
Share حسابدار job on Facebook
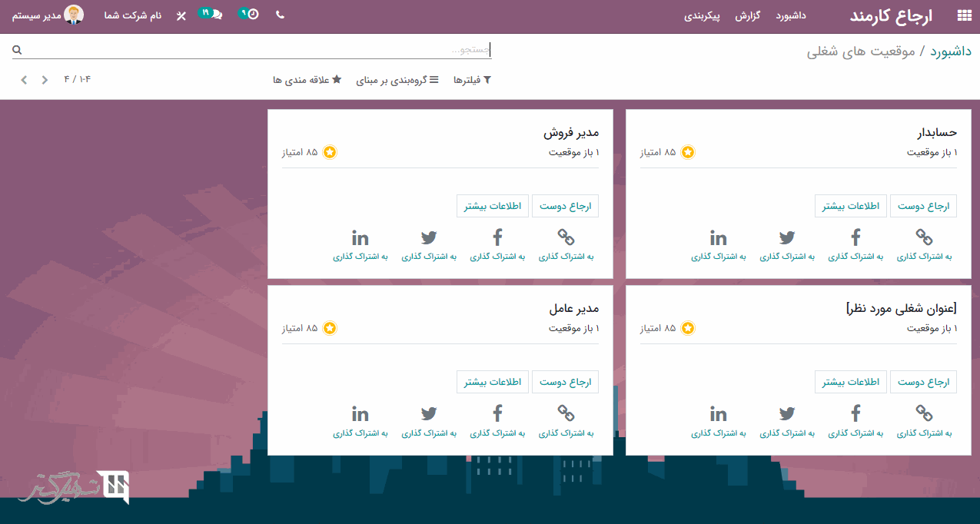(855, 244)
